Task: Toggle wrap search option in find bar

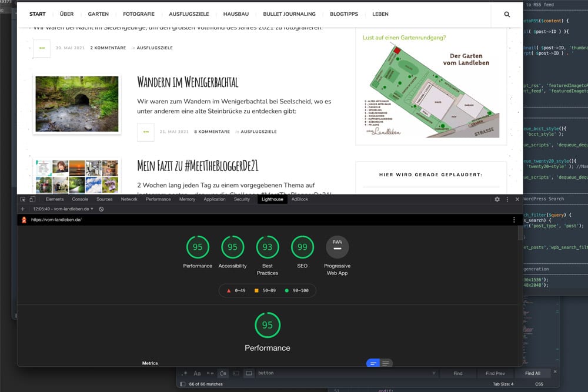Action: [223, 373]
